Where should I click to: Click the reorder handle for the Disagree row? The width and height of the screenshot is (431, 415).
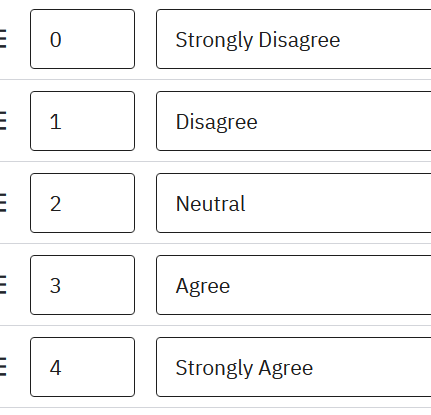[3, 121]
